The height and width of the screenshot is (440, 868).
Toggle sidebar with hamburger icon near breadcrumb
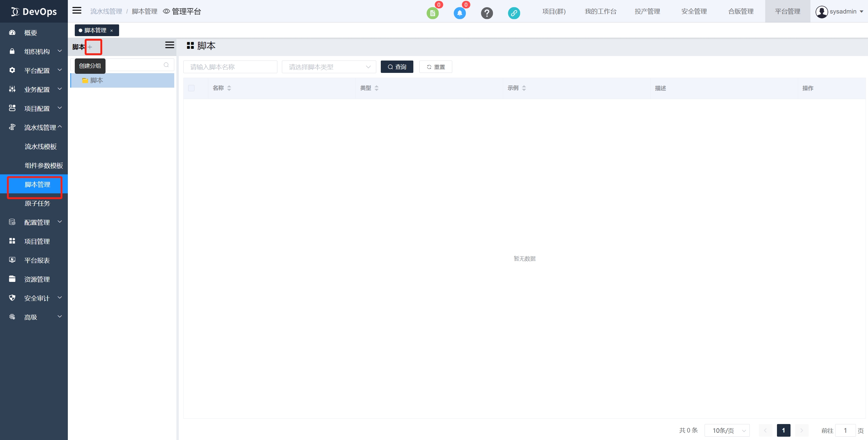77,11
